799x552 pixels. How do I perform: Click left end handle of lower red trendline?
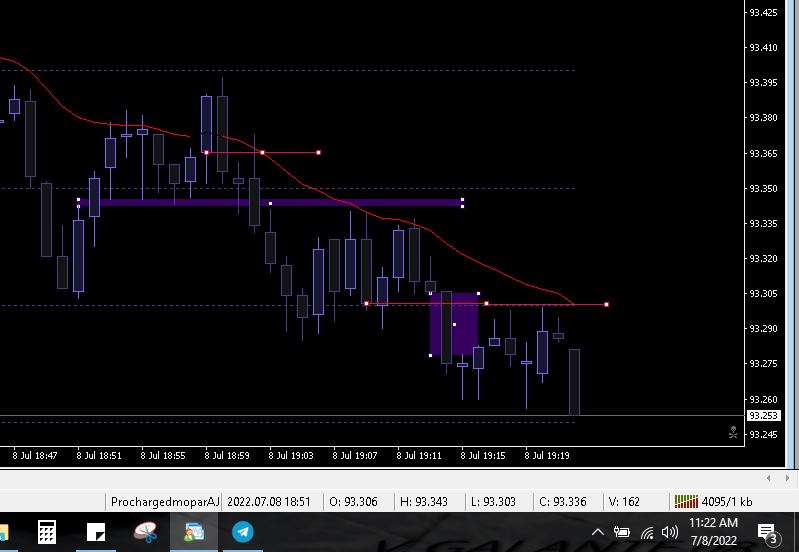tap(366, 303)
